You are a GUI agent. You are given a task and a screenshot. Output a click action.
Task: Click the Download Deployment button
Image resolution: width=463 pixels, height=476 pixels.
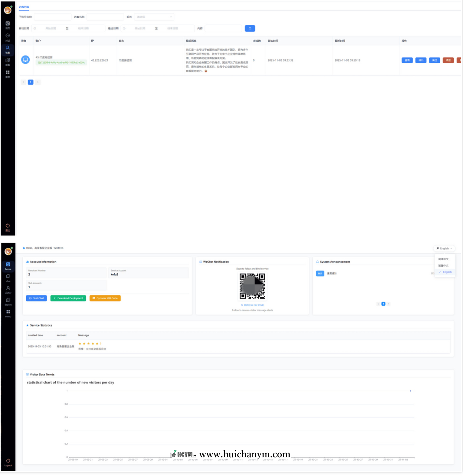(68, 298)
